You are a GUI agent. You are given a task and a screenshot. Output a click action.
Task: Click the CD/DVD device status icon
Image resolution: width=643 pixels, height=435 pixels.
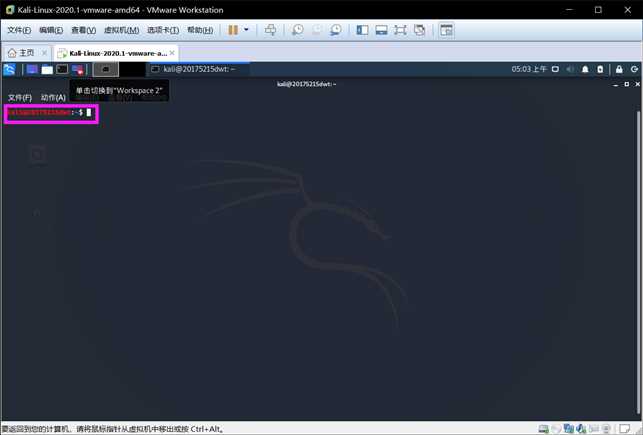coord(556,429)
